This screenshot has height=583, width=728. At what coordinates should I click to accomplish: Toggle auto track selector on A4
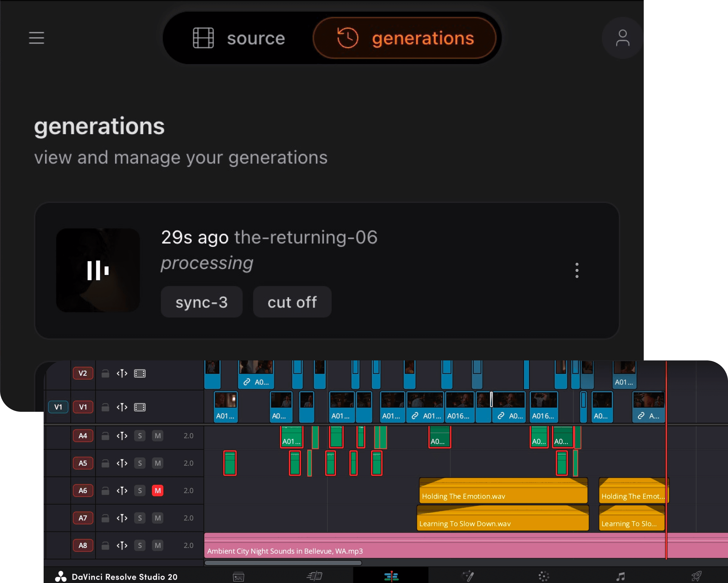[122, 436]
